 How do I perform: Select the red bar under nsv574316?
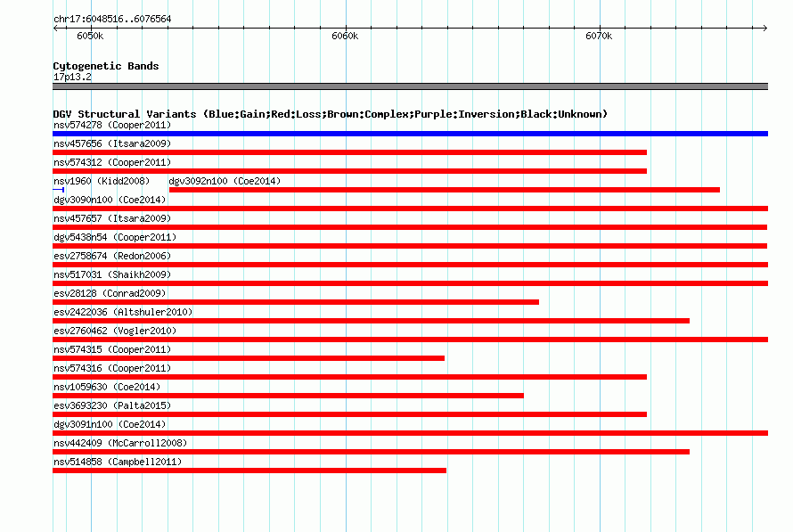tap(349, 377)
